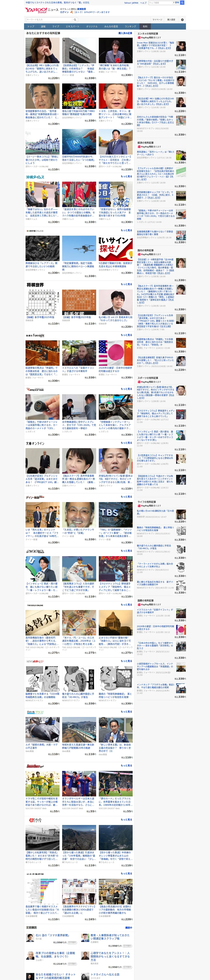Open the NEWSポストセブン logo
Screen dimensions: 210x980
(x=35, y=661)
